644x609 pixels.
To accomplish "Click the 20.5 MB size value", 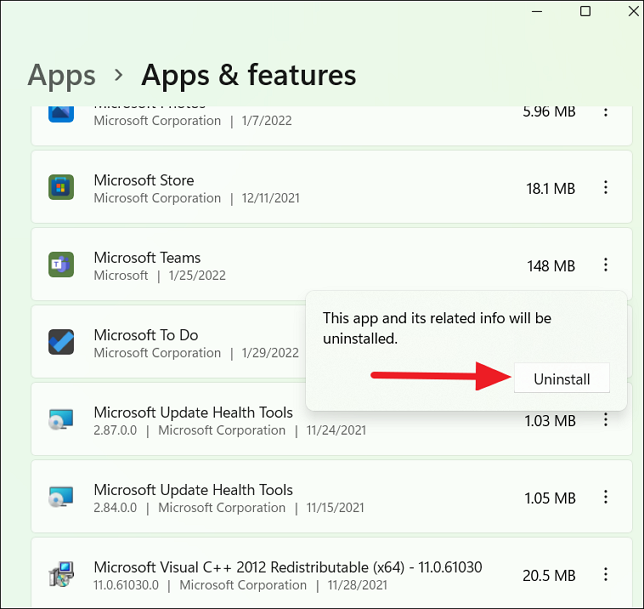I will pyautogui.click(x=549, y=576).
